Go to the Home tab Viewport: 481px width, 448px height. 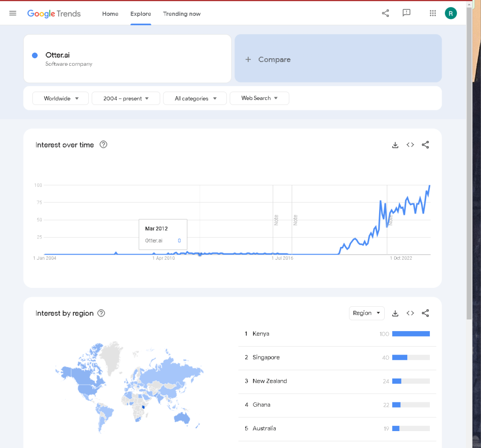coord(110,14)
